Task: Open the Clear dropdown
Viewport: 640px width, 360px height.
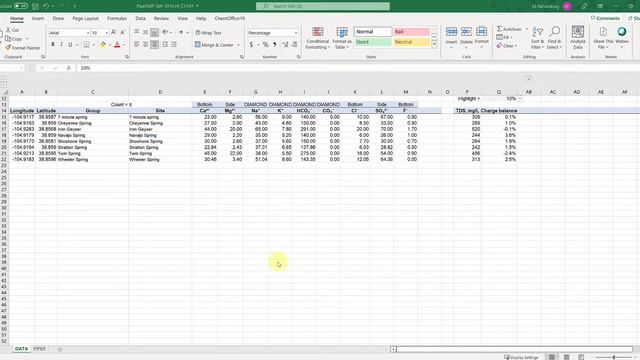Action: pos(507,46)
